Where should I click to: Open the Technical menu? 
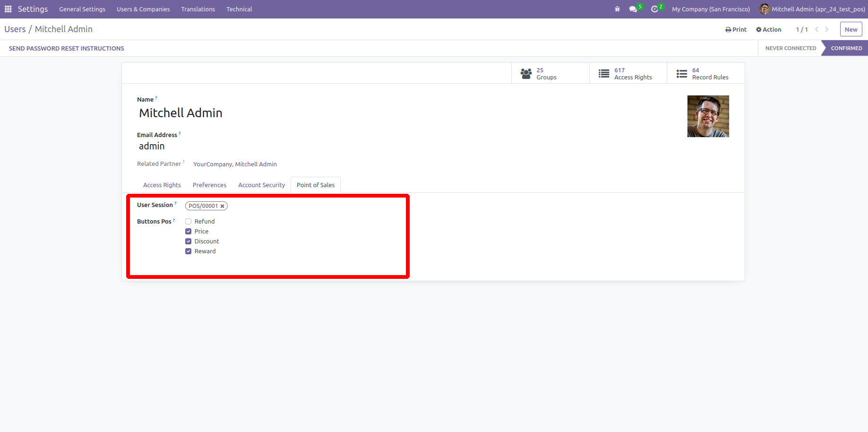tap(239, 9)
